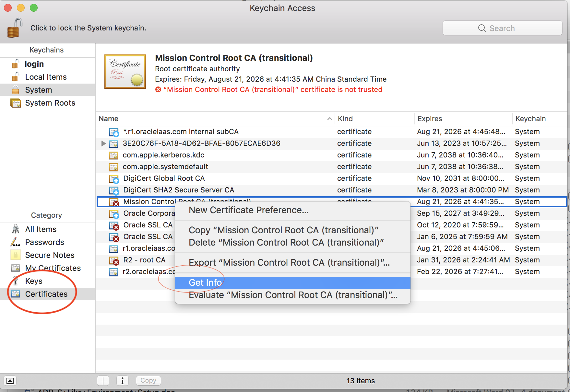Click the search magnifier in the Search field
570x392 pixels.
[482, 28]
